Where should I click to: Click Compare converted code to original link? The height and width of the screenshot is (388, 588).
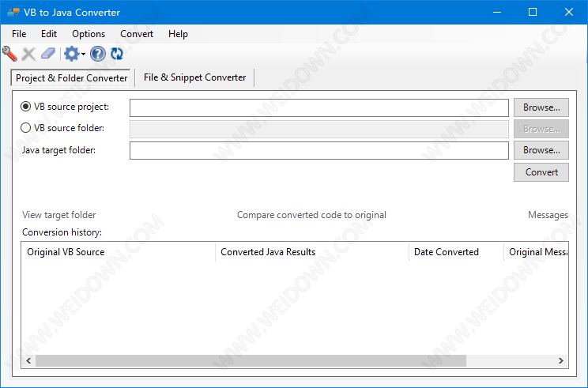311,215
